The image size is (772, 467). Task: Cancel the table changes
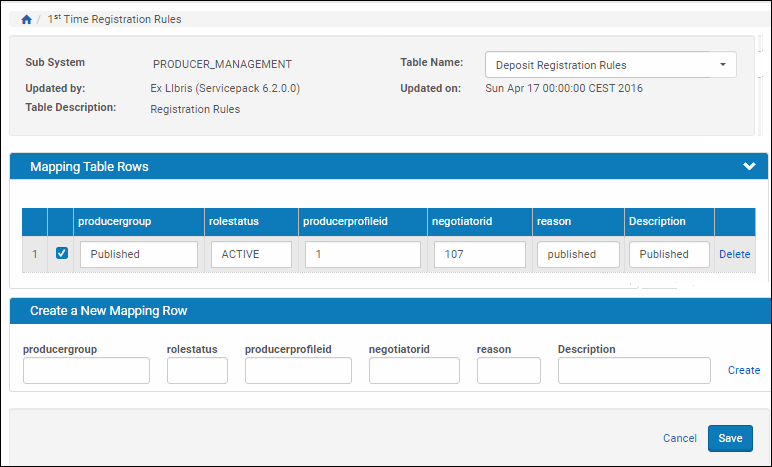(679, 438)
